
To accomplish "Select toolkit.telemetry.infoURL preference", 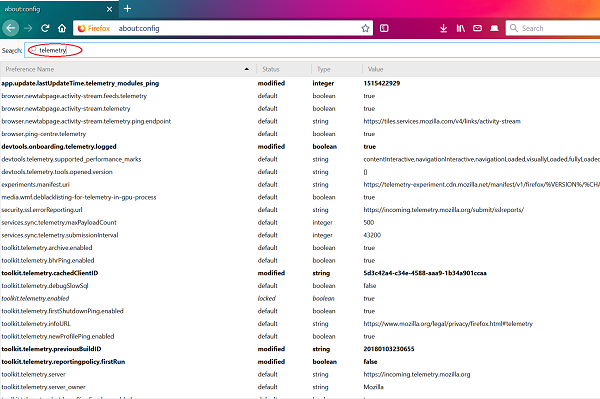I will tap(300, 324).
